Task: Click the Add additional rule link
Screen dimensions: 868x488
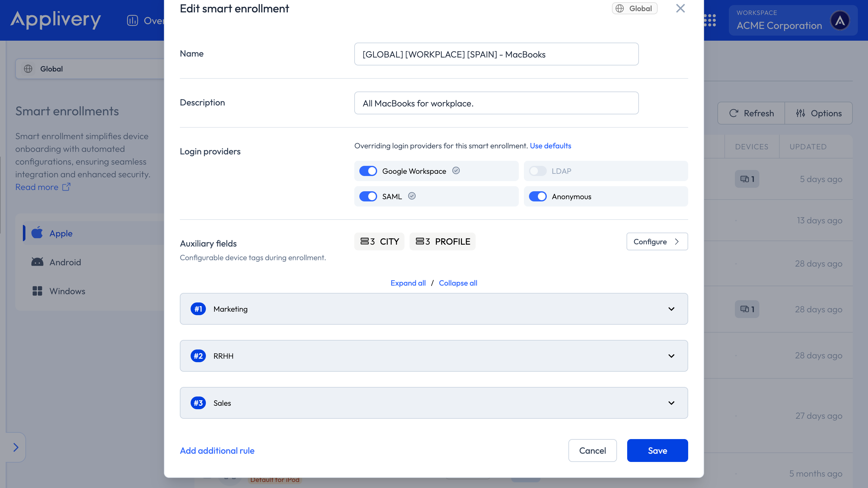Action: pos(217,451)
